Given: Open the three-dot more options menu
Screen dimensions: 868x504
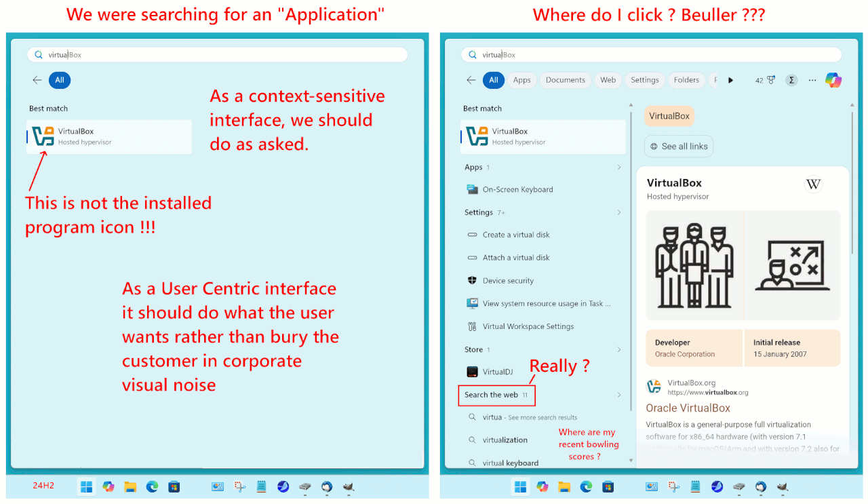Looking at the screenshot, I should [812, 80].
